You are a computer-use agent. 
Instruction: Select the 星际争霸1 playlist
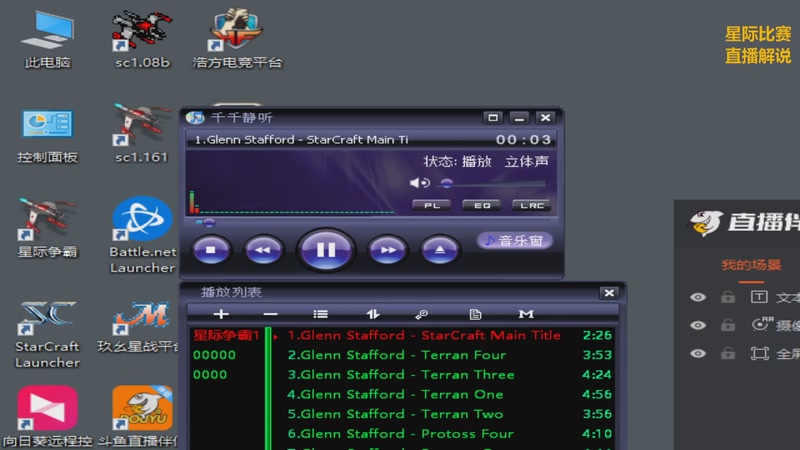pos(227,335)
